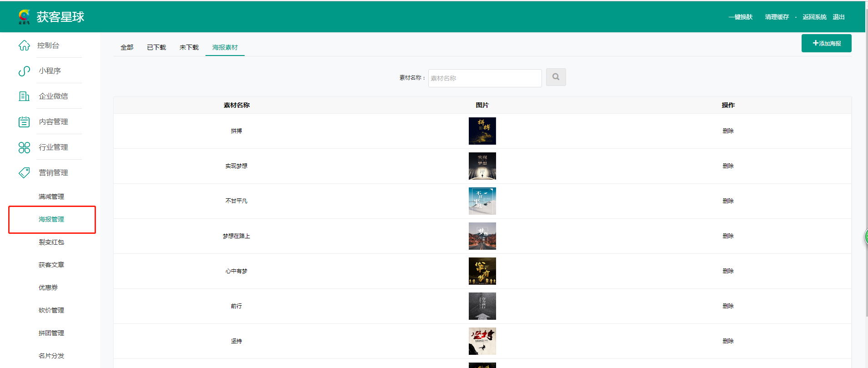
Task: Click the material name 前行
Action: tap(236, 306)
